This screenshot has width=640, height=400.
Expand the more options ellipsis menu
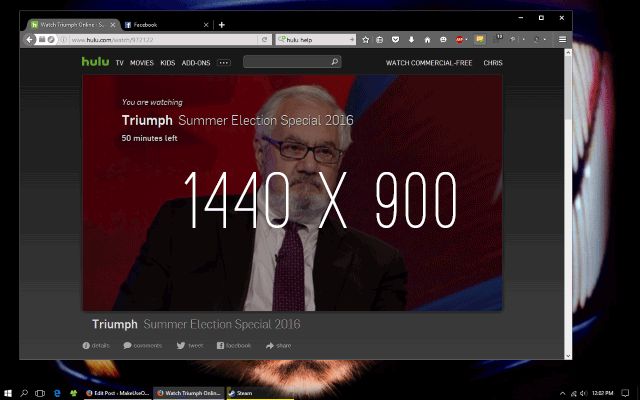pyautogui.click(x=224, y=63)
